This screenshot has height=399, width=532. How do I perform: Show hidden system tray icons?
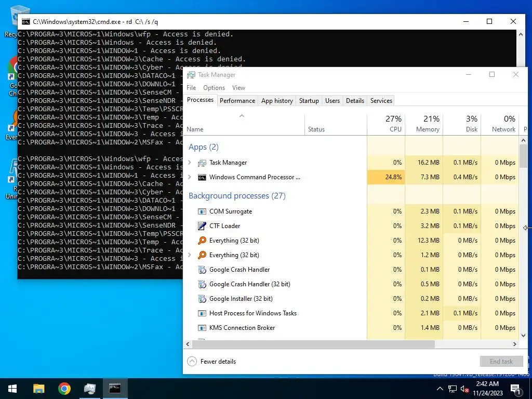440,389
